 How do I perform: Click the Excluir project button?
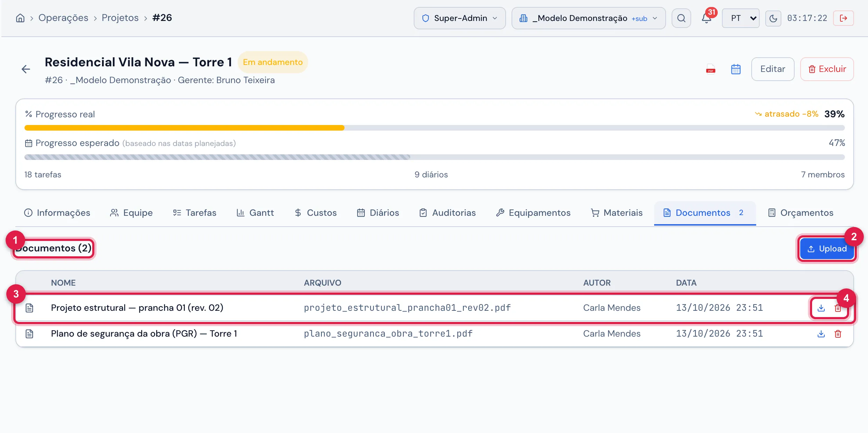pos(827,69)
